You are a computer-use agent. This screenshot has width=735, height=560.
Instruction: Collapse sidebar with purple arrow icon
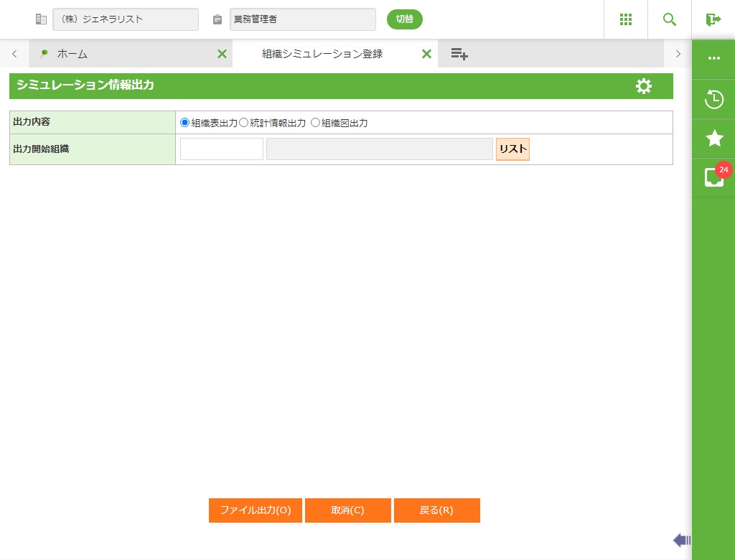[x=682, y=541]
